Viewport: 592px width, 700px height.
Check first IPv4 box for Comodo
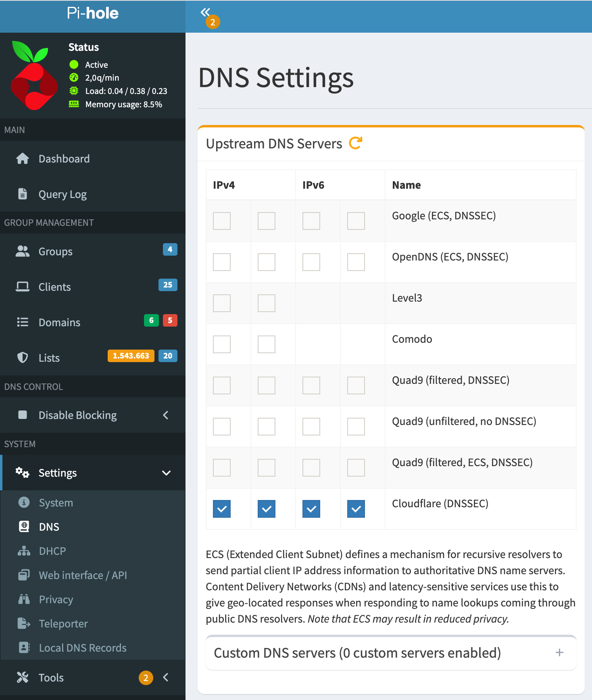(x=222, y=344)
